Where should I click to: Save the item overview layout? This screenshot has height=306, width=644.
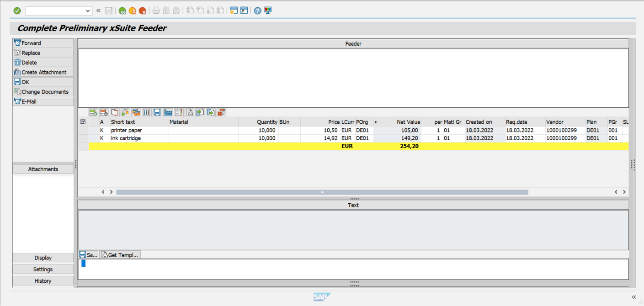click(157, 112)
